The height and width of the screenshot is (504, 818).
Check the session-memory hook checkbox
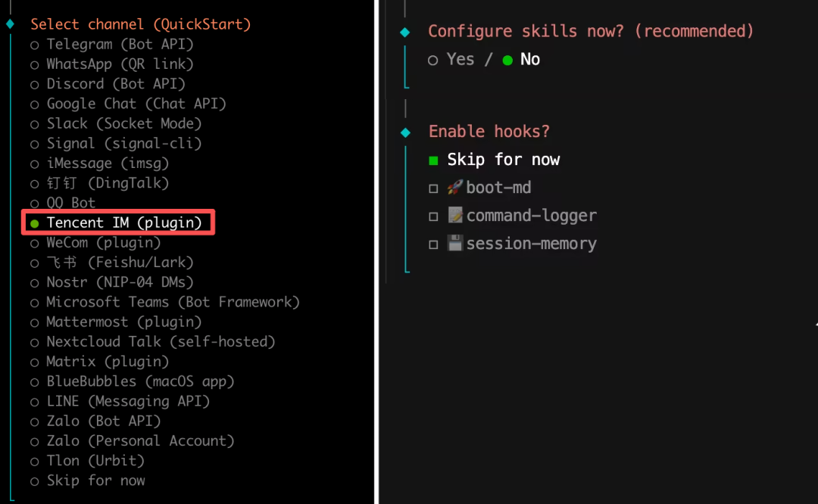[433, 244]
